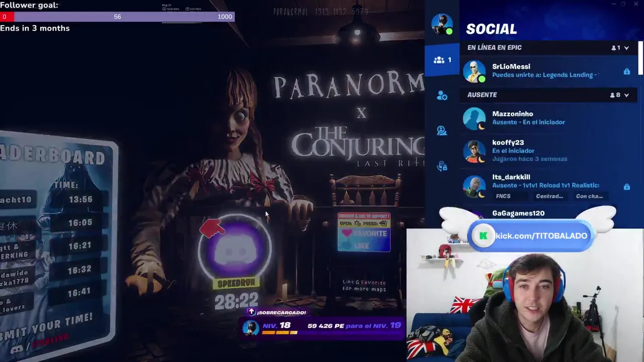
Task: Click leaderboard time 16:41
Action: [79, 292]
